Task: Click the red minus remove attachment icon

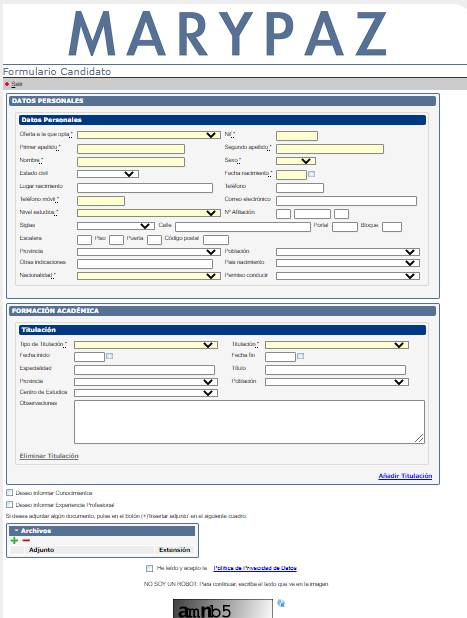Action: pos(26,540)
